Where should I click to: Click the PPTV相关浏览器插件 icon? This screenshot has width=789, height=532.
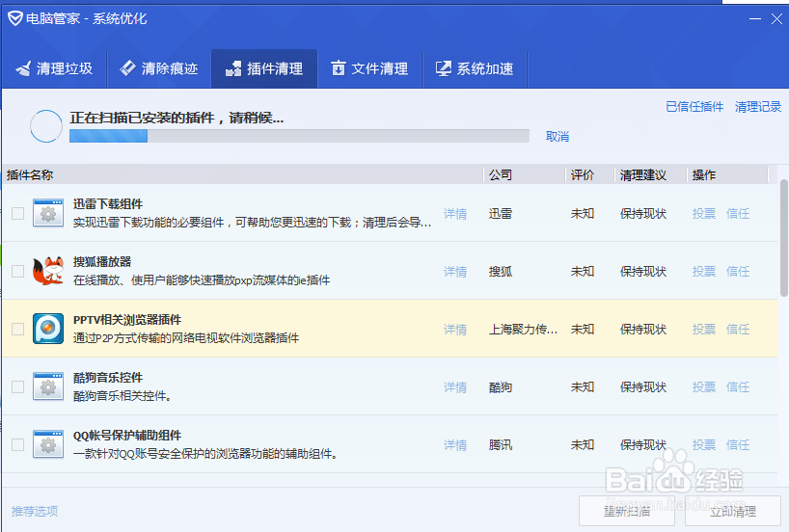click(x=48, y=329)
